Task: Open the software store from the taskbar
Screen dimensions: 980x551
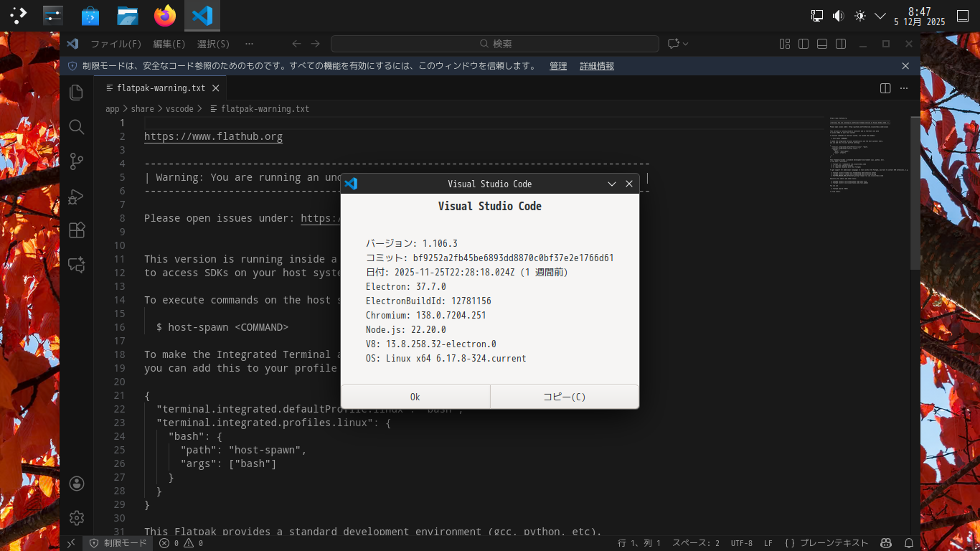Action: coord(90,15)
